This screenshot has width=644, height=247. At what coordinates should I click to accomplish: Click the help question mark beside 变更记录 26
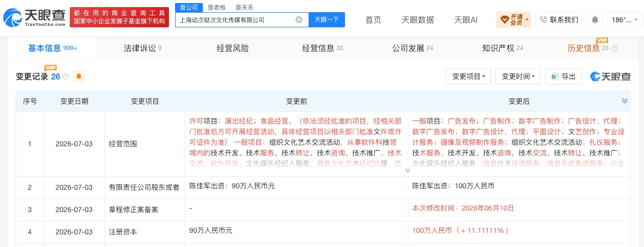pos(66,77)
